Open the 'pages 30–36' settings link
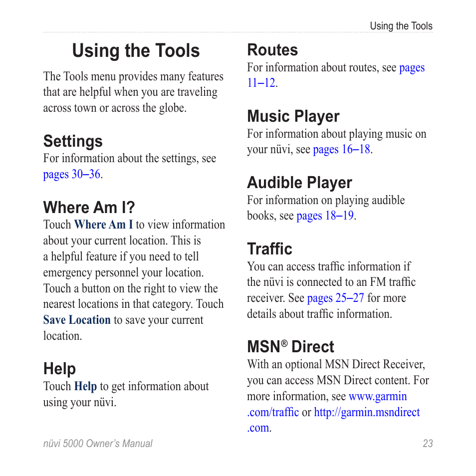This screenshot has width=476, height=476. pyautogui.click(x=72, y=174)
